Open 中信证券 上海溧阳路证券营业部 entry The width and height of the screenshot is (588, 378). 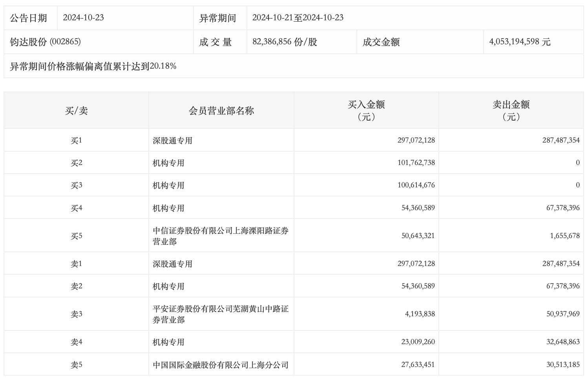220,236
